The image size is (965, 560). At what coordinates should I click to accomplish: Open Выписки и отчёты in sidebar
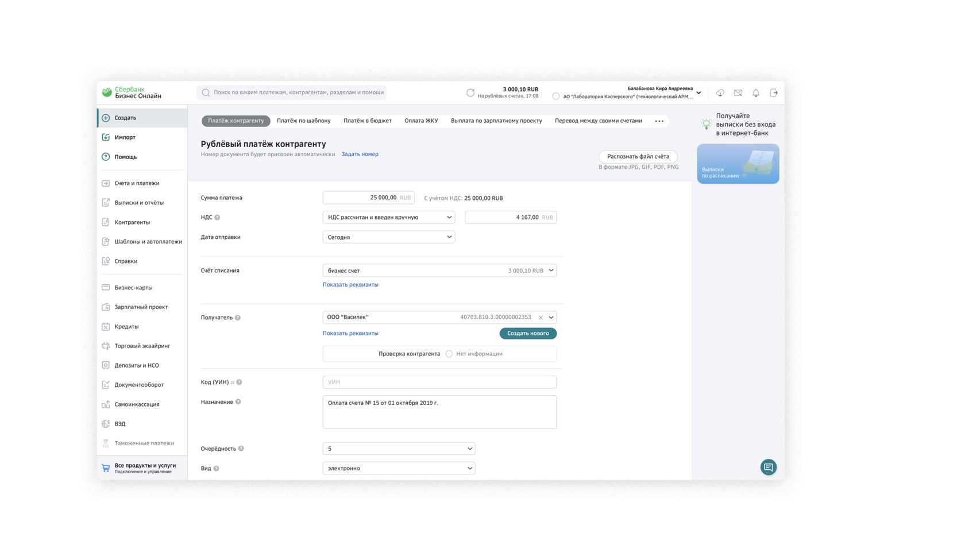pyautogui.click(x=139, y=203)
